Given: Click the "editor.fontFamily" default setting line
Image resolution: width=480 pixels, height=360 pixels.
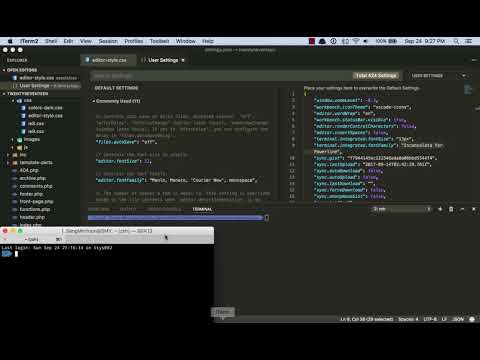Looking at the screenshot, I should coord(177,180).
